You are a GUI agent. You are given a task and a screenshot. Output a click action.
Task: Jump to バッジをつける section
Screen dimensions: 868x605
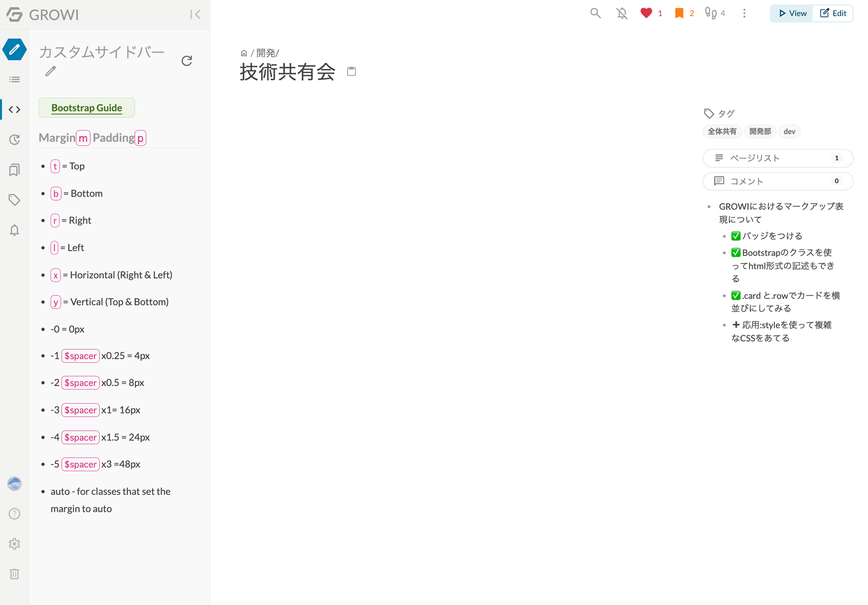pos(766,236)
